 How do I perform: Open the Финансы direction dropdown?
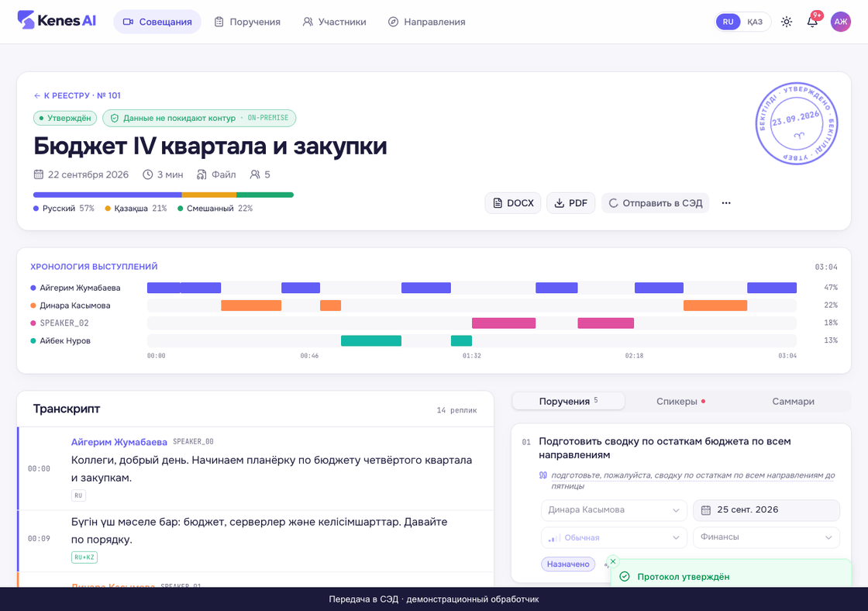pos(766,537)
